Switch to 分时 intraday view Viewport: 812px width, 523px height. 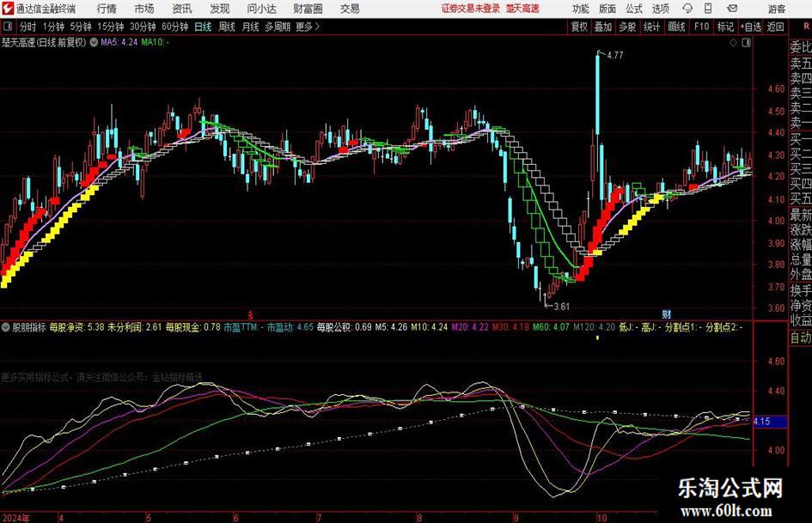click(x=28, y=27)
